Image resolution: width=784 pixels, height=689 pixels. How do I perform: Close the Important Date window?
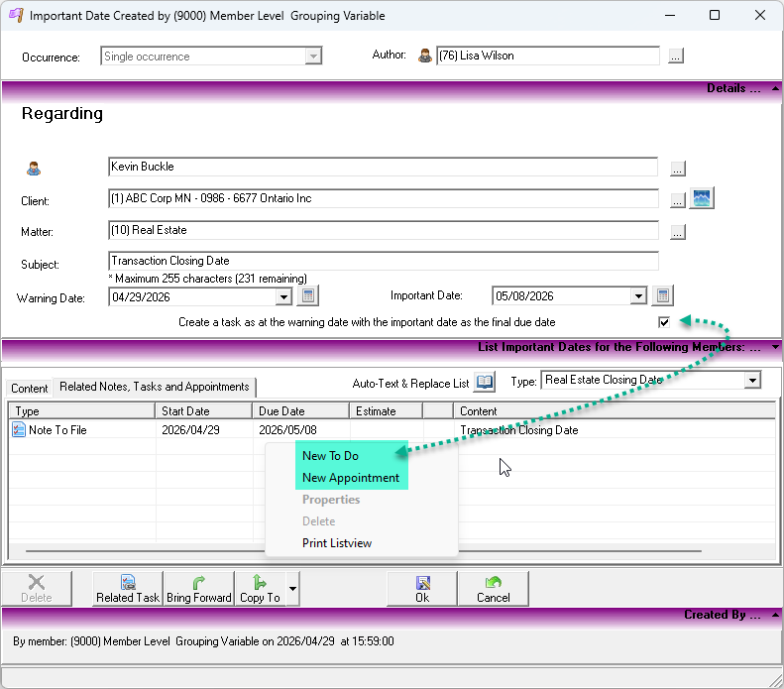[x=759, y=15]
